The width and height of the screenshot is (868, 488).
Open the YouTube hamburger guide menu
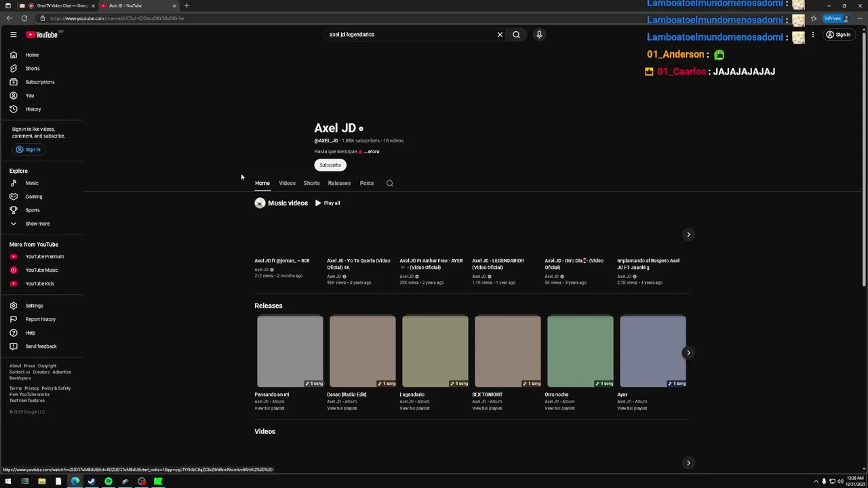click(x=13, y=35)
